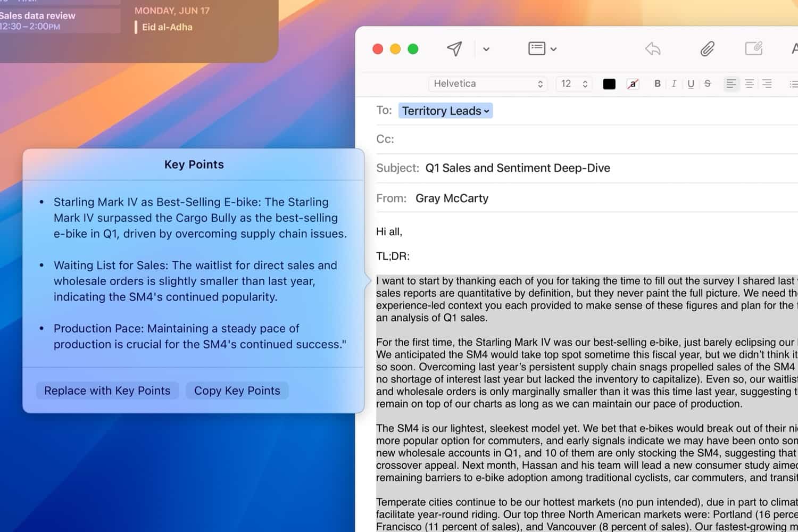Click the reply arrow icon in toolbar
Screen dimensions: 798x532
tap(653, 49)
